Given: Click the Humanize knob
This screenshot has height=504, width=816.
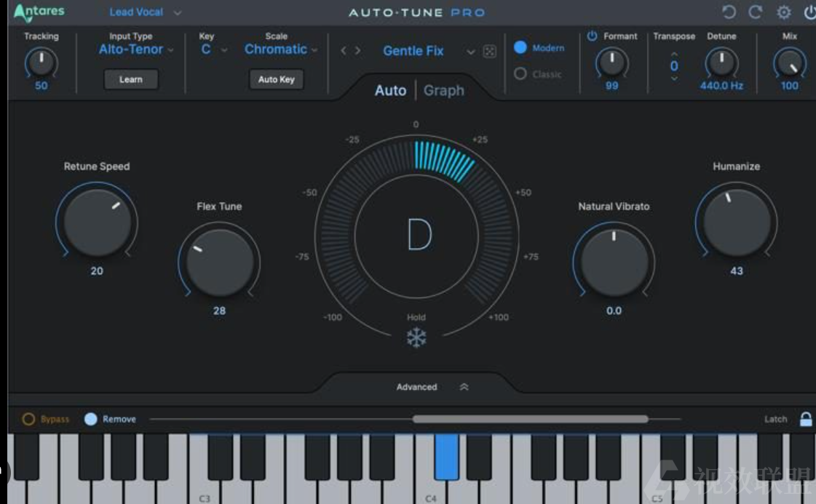Looking at the screenshot, I should (x=737, y=223).
